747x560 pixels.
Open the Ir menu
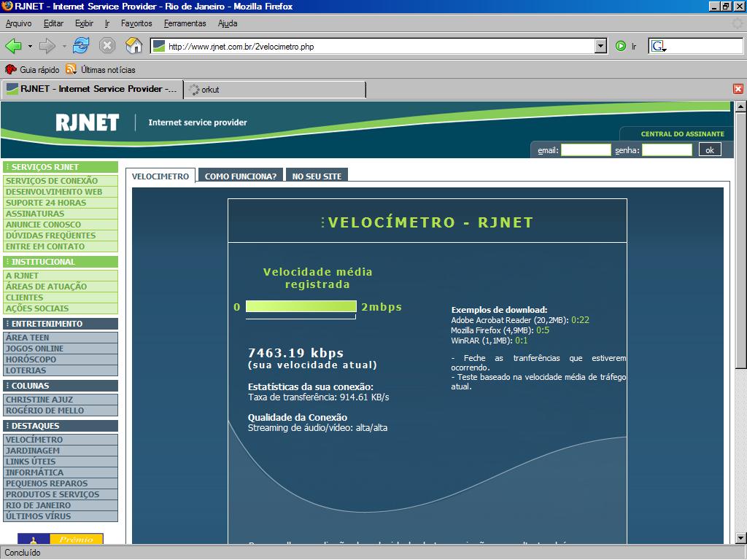[x=107, y=23]
